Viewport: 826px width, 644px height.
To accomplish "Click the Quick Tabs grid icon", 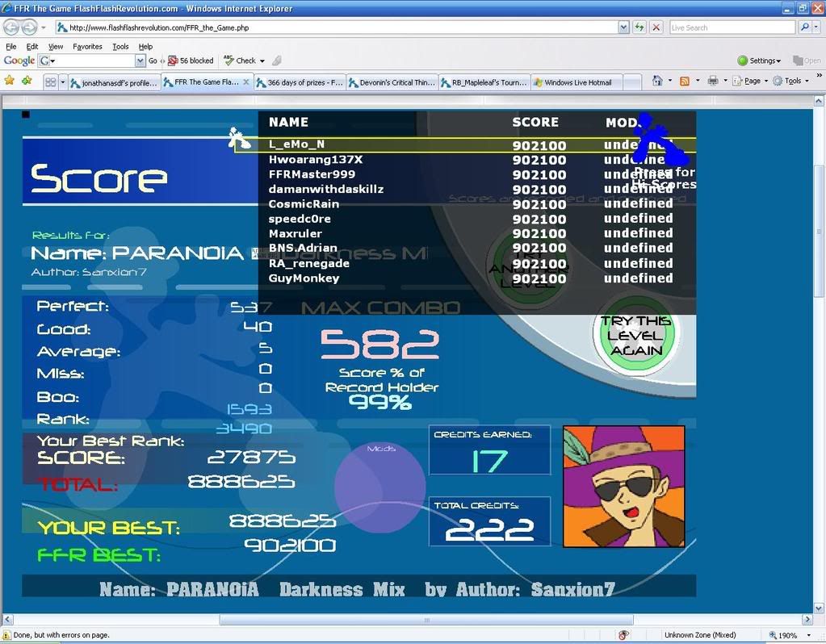I will click(50, 82).
